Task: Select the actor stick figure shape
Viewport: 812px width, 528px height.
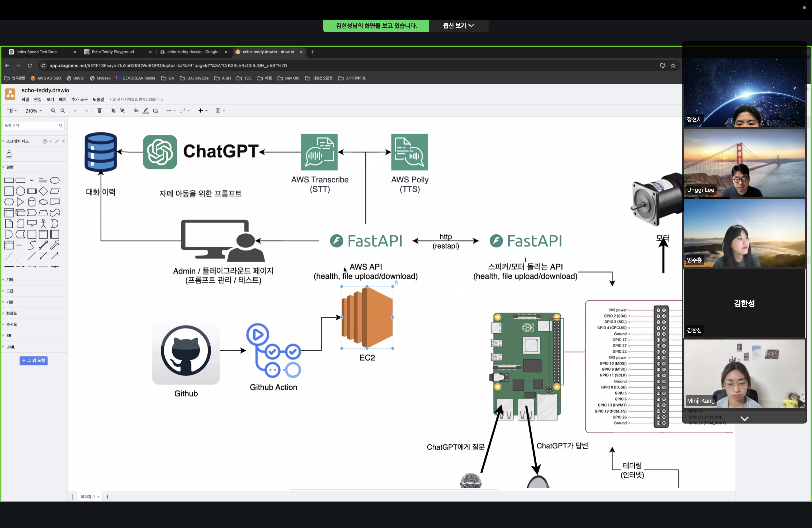Action: click(x=43, y=223)
